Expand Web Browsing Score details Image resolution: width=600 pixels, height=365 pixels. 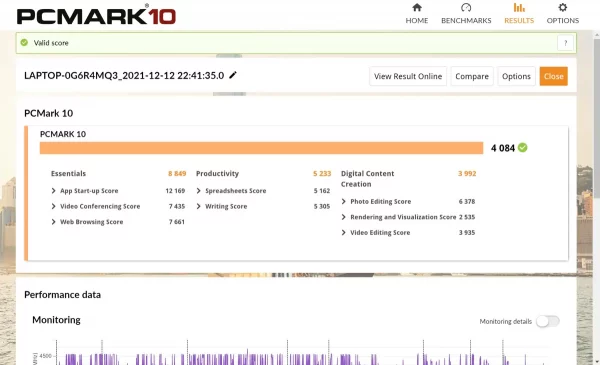53,222
